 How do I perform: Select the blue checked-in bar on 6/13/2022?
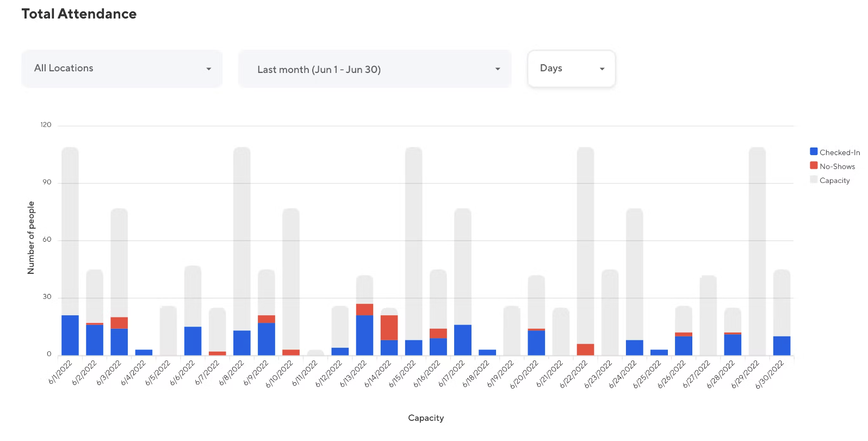364,335
